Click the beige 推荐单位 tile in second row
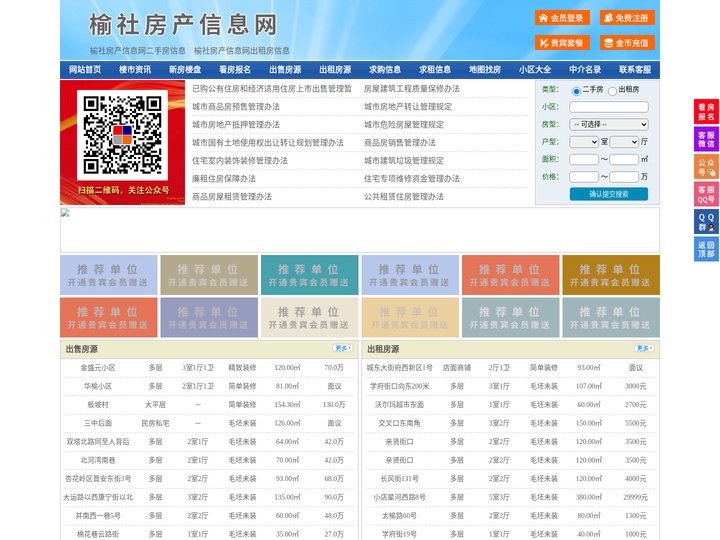The height and width of the screenshot is (540, 720). (x=309, y=317)
